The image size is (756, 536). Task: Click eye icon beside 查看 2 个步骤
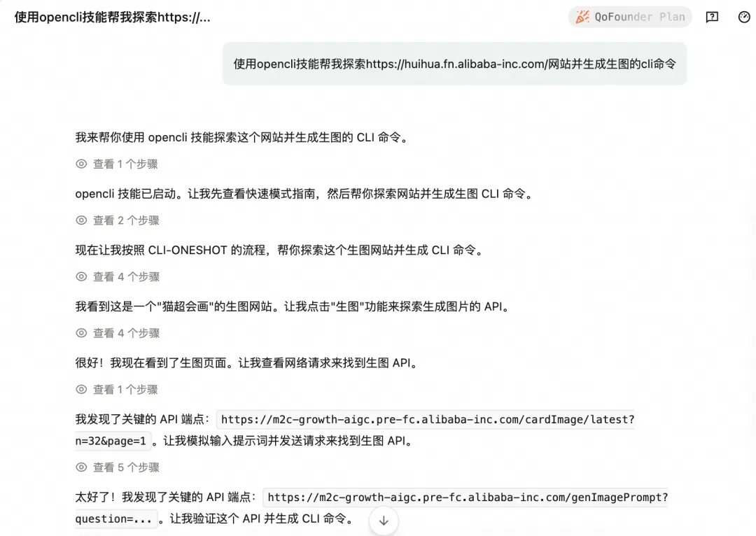(81, 220)
